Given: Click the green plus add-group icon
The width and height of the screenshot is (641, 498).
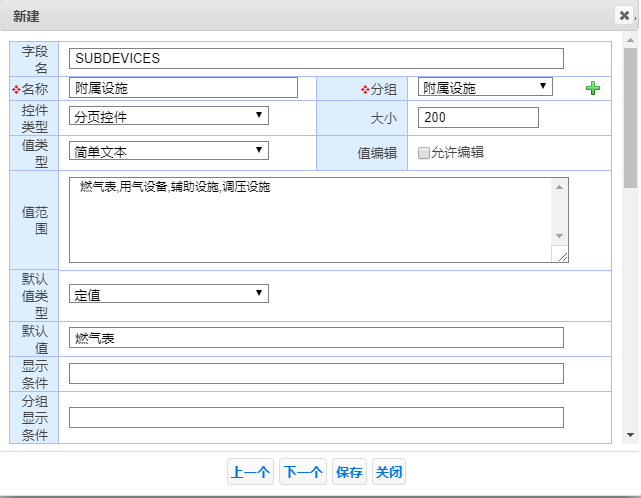Looking at the screenshot, I should (593, 89).
